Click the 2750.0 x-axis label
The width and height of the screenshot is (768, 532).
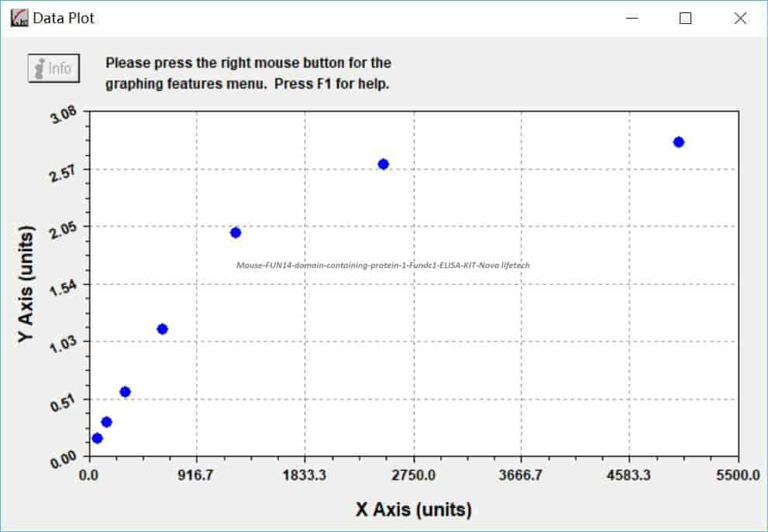(413, 475)
